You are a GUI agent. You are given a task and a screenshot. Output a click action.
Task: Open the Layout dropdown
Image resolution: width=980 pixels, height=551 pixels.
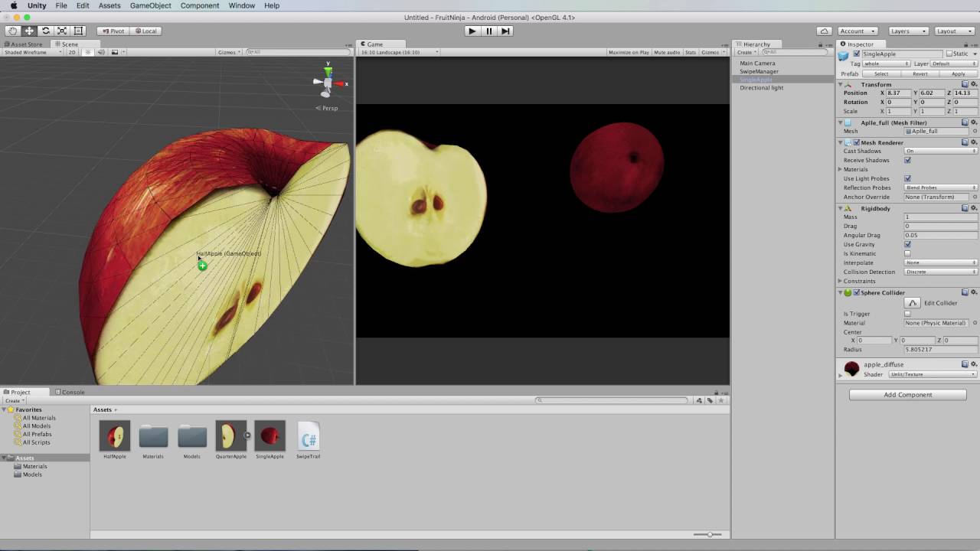tap(955, 31)
